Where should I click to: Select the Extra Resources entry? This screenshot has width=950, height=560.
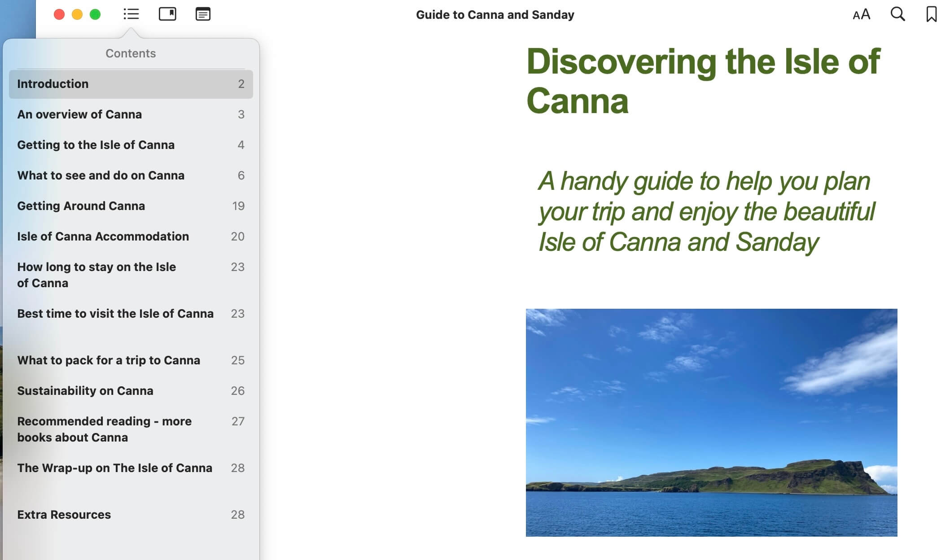[64, 515]
